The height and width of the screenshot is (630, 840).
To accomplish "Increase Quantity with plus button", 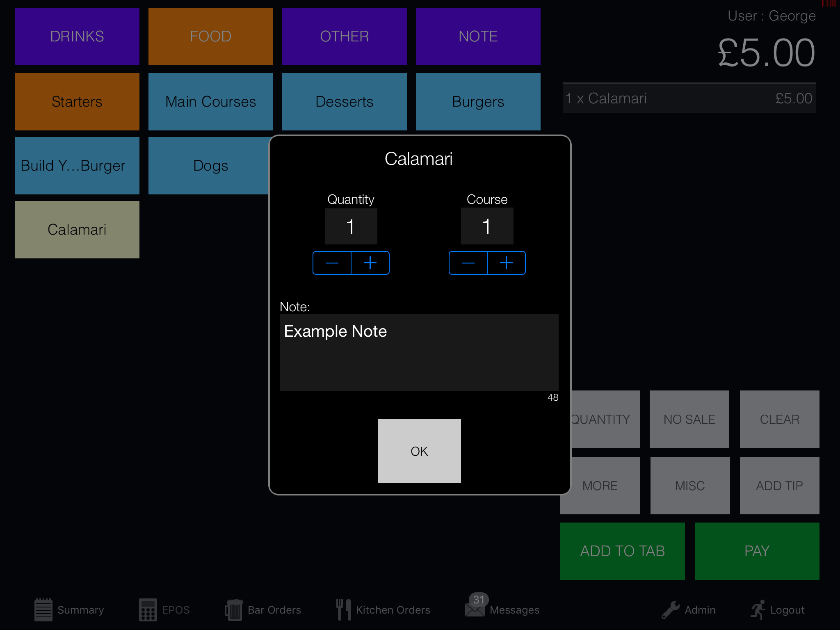I will point(370,263).
